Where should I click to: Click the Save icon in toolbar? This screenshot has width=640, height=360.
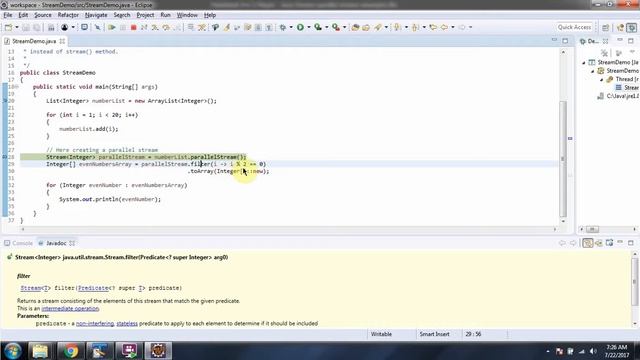(26, 27)
